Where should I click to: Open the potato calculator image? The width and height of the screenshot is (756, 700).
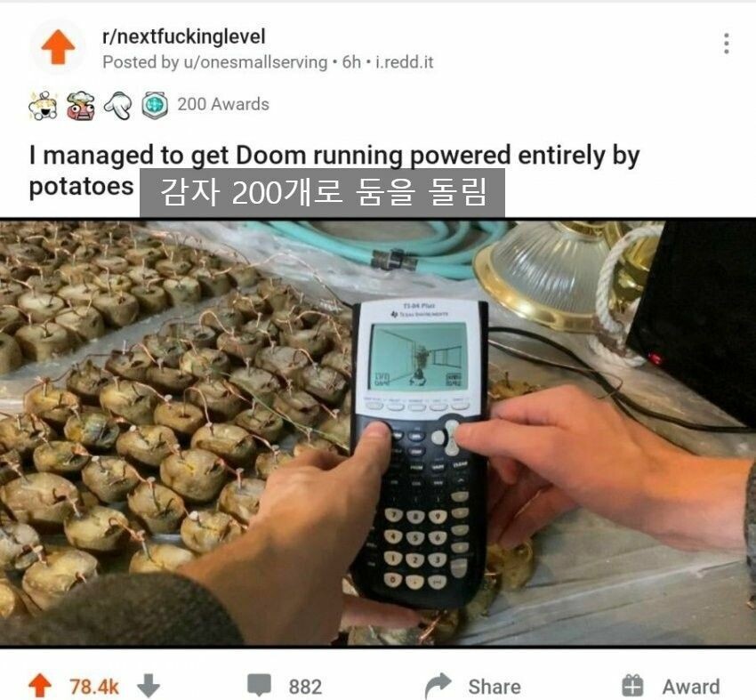click(378, 432)
